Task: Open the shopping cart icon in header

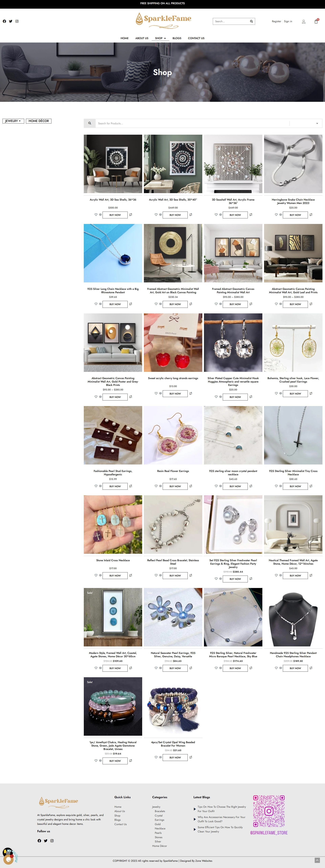Action: (x=316, y=21)
